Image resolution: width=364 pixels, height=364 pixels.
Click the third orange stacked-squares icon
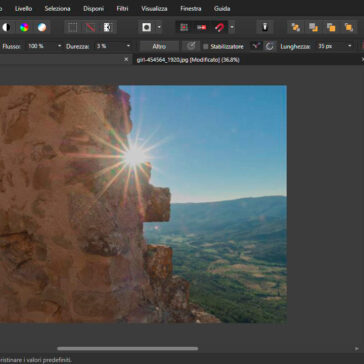[331, 27]
